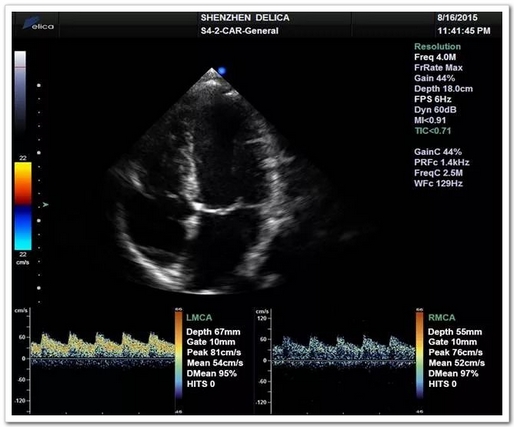Select the Gain 44% parameter

tap(434, 78)
